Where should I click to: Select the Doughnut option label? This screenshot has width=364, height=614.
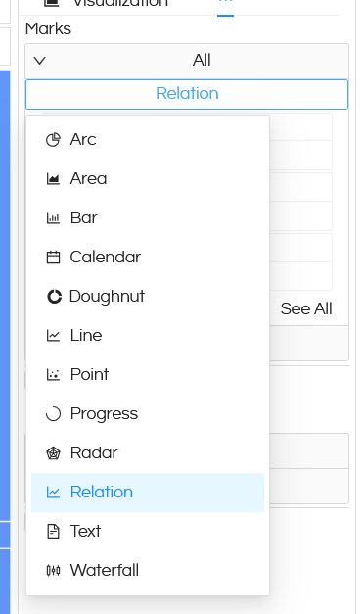pyautogui.click(x=107, y=297)
